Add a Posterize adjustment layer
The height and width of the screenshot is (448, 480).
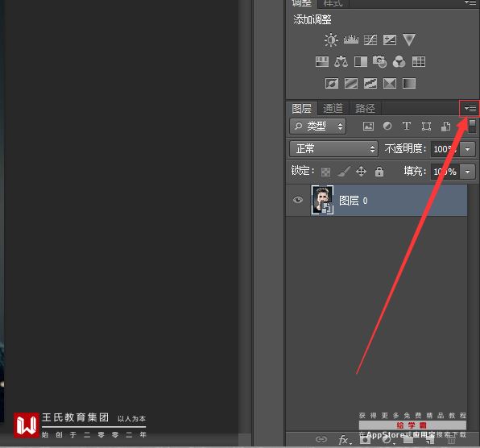pos(351,83)
